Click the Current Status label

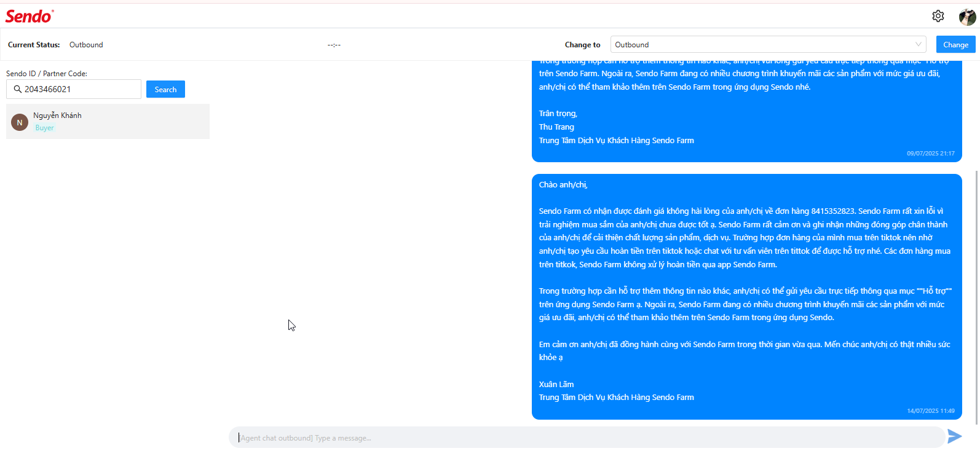click(x=34, y=45)
